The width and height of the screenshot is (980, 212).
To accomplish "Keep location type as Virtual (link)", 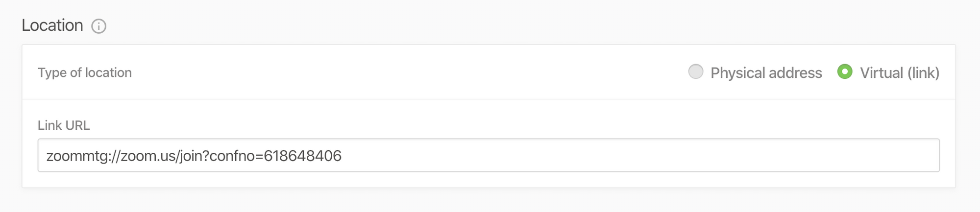I will coord(844,72).
